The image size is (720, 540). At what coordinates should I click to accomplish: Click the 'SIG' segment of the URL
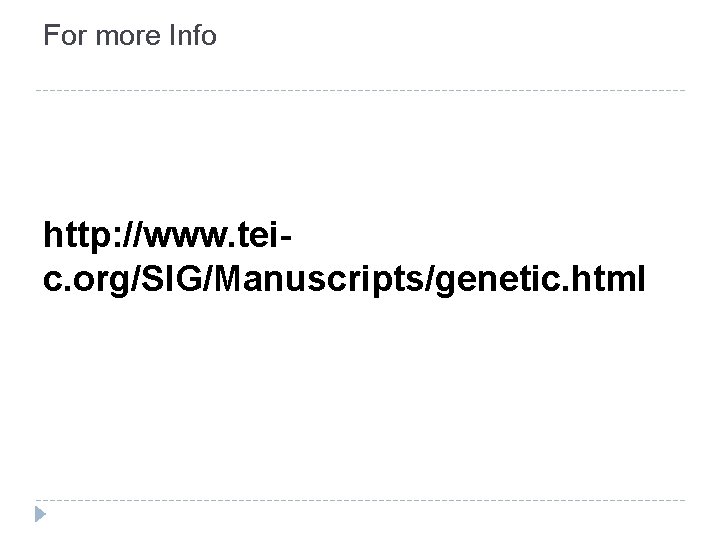[171, 278]
